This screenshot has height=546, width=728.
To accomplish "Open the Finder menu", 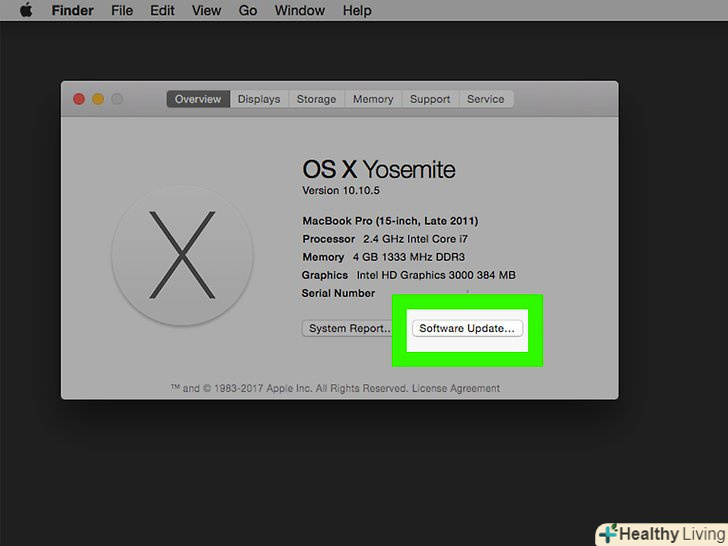I will pos(72,10).
